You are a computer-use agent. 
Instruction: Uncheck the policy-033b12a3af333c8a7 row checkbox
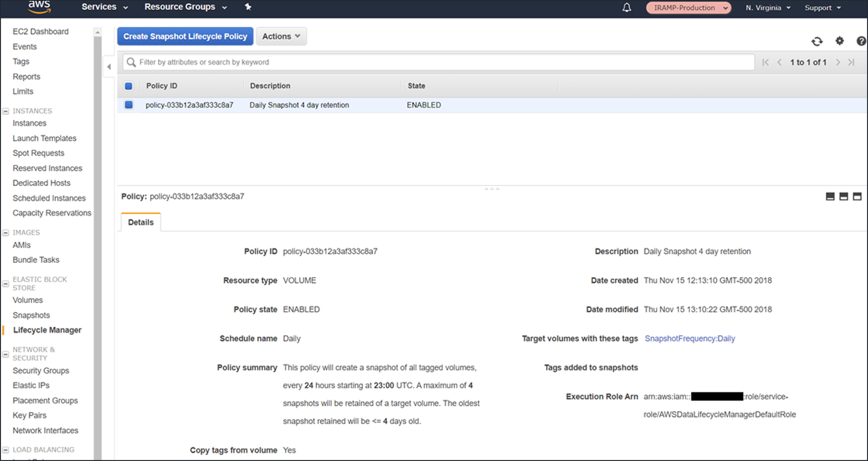click(128, 105)
